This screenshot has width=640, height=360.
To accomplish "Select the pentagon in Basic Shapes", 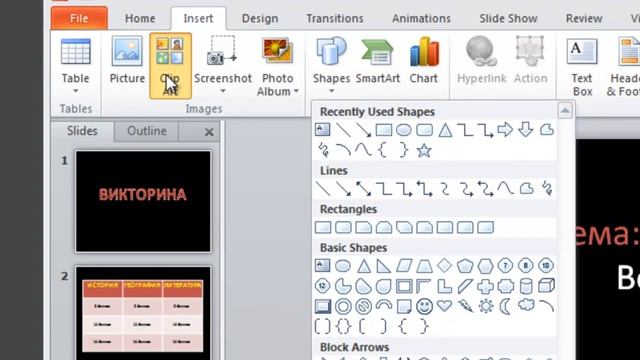I will (465, 266).
